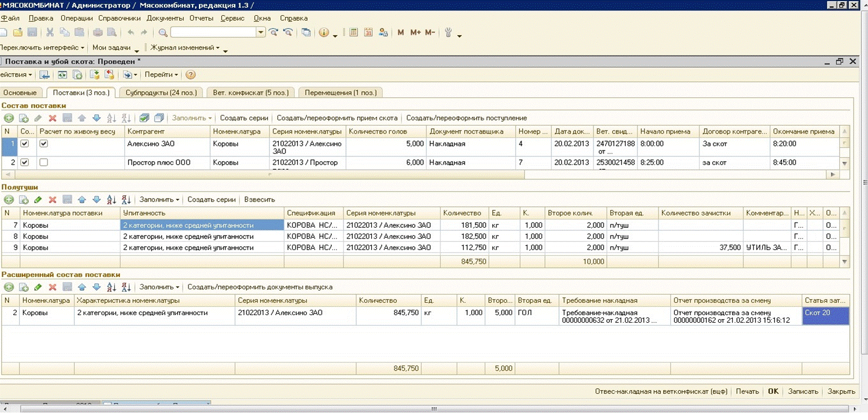Enable Расчет по живому весу for Простор плюс
868x420 pixels.
click(x=43, y=162)
